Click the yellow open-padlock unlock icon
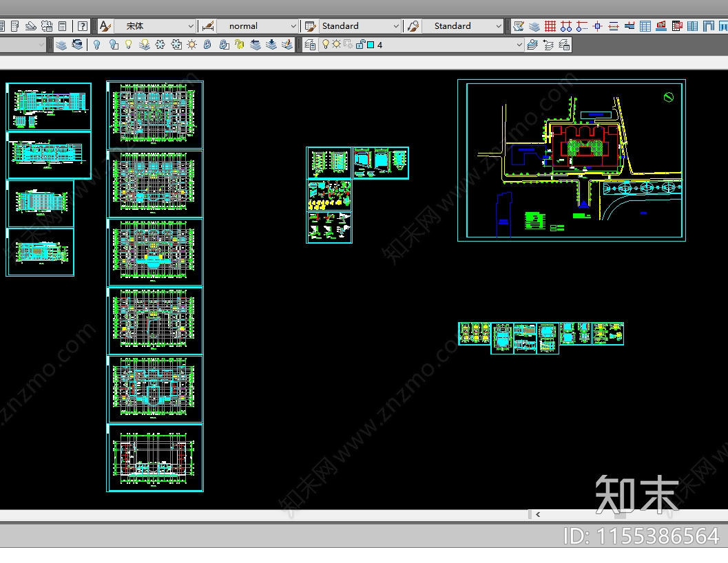This screenshot has height=563, width=728. 239,45
